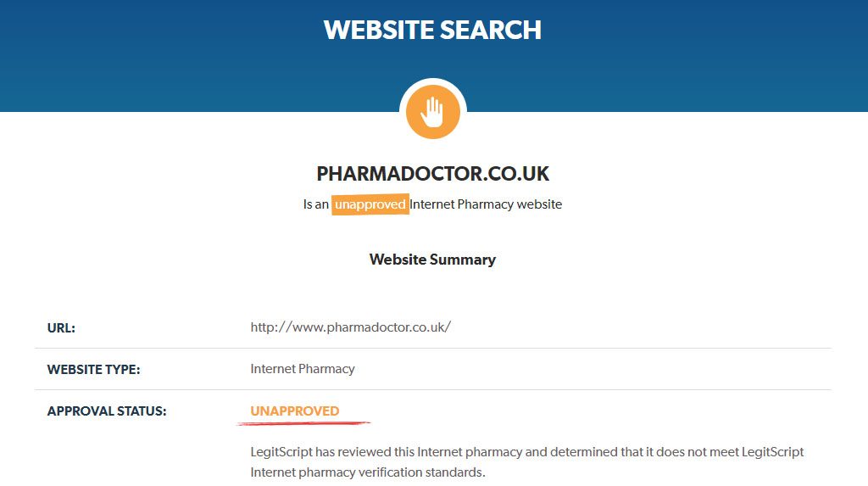Click the LegitScript review explanation paragraph
868x486 pixels.
coord(527,462)
